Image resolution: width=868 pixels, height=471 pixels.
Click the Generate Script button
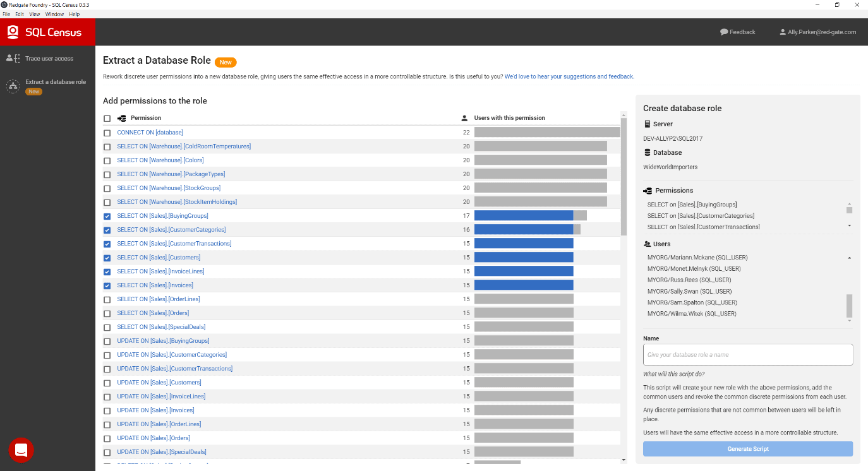pyautogui.click(x=748, y=449)
